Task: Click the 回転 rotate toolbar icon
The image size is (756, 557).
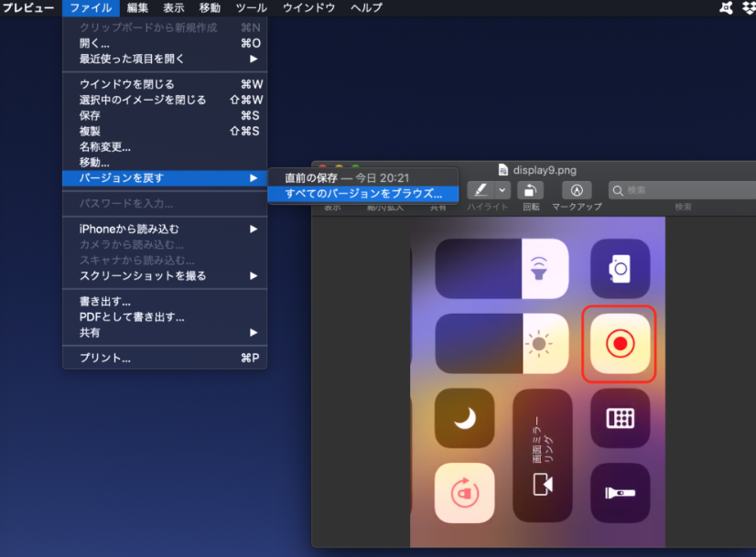Action: (530, 190)
